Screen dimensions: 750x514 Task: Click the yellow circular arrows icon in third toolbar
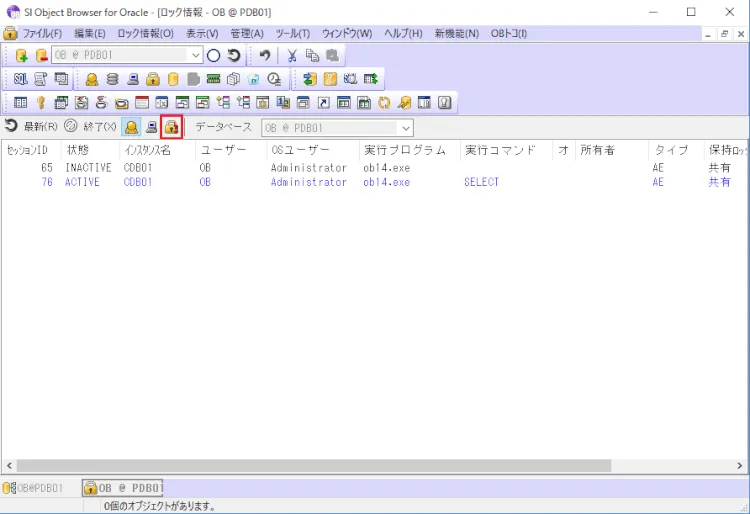(x=384, y=102)
